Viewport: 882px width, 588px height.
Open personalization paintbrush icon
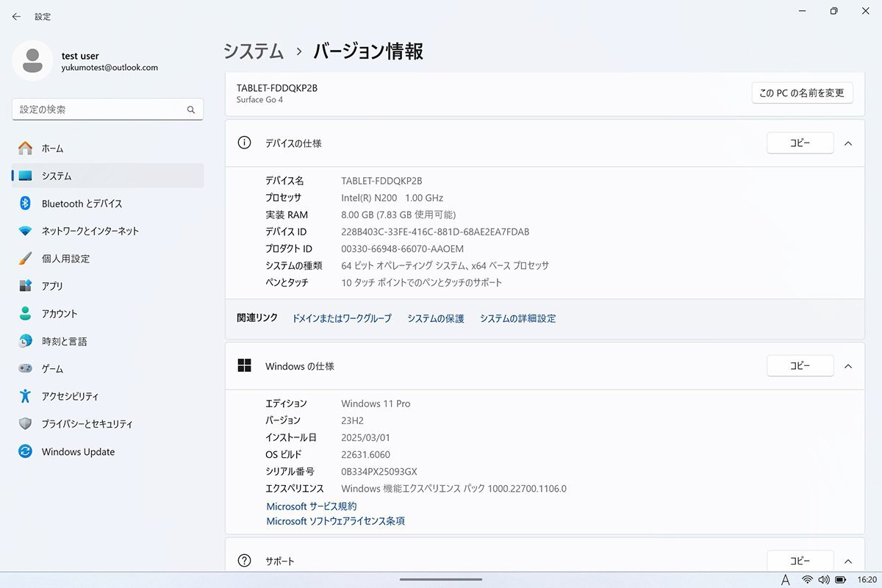pos(26,259)
